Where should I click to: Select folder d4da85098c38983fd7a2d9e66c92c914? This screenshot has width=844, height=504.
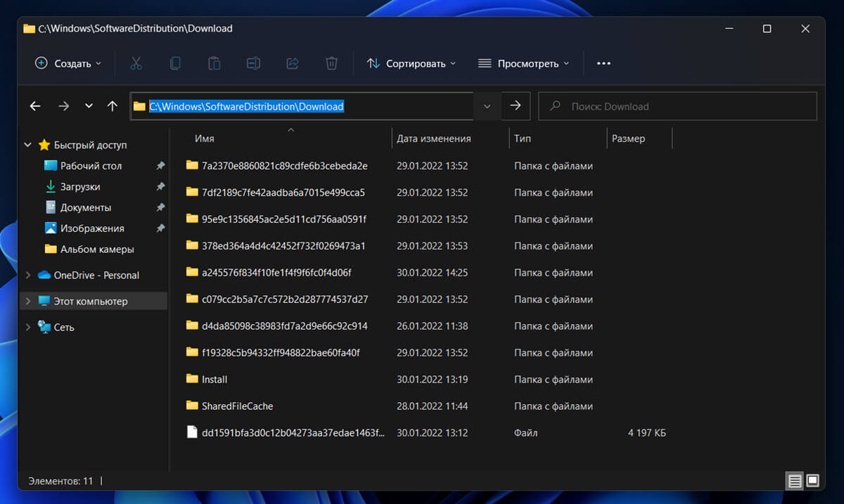pyautogui.click(x=285, y=325)
